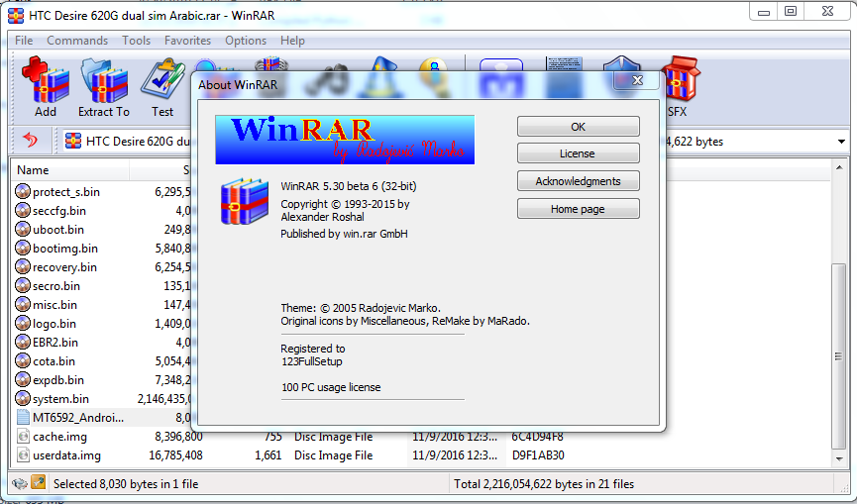Go up one level with red arrow

point(31,141)
